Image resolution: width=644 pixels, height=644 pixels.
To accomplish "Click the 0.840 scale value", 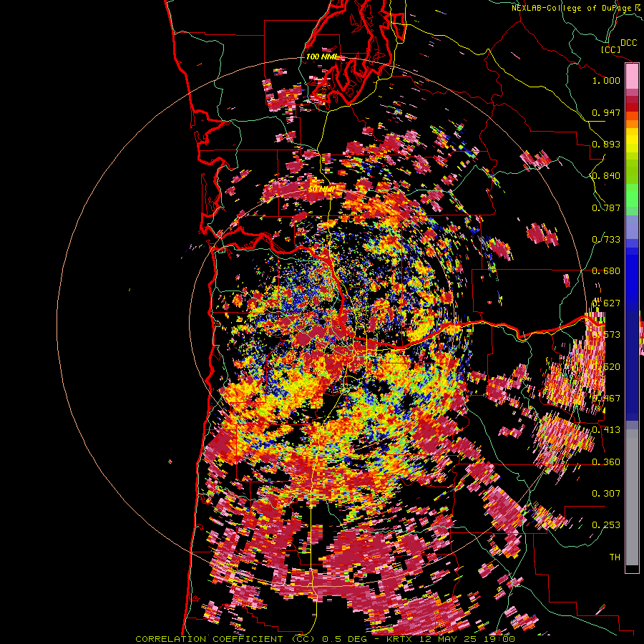I will click(x=606, y=176).
